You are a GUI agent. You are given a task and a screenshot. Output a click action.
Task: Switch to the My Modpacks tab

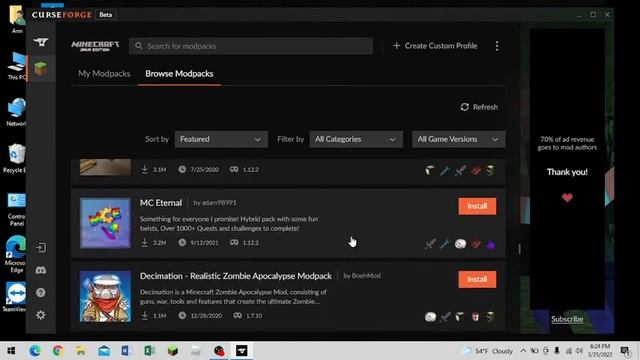coord(104,73)
